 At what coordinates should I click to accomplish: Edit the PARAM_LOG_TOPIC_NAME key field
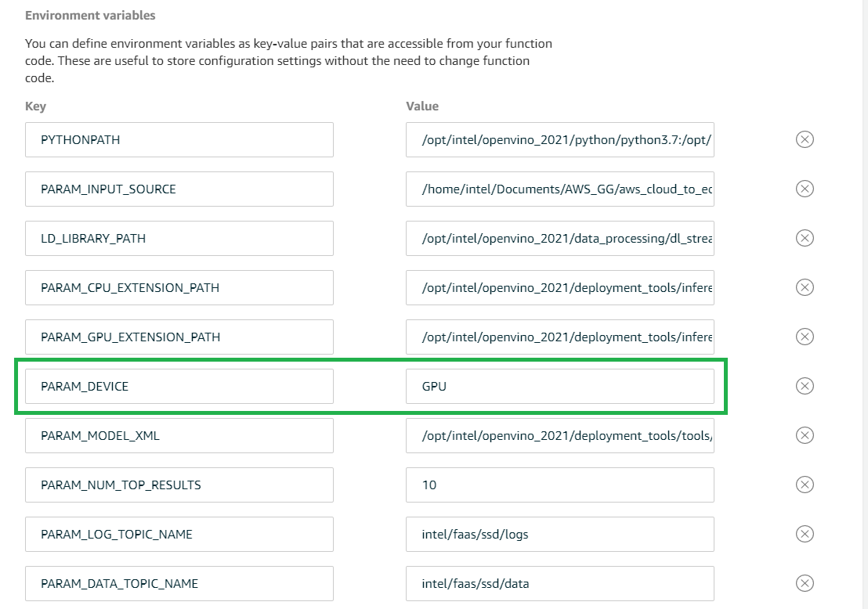179,534
